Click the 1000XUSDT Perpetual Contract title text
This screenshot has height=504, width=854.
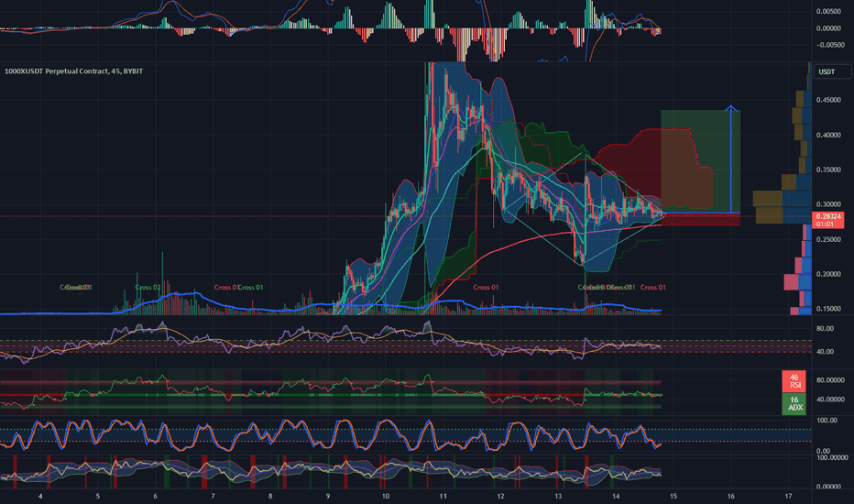coord(74,71)
